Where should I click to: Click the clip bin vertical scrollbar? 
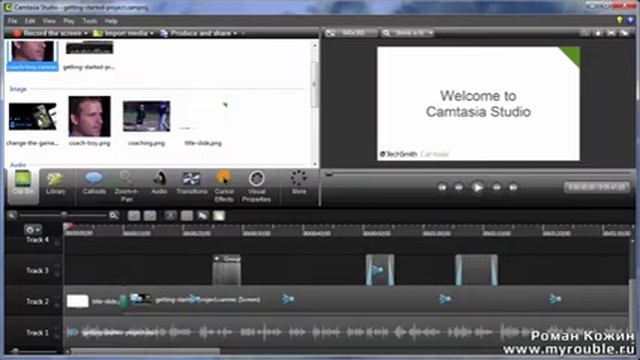(x=315, y=84)
